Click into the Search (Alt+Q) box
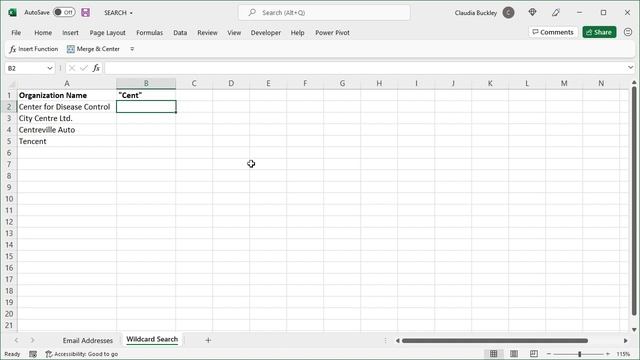The height and width of the screenshot is (360, 640). tap(324, 13)
